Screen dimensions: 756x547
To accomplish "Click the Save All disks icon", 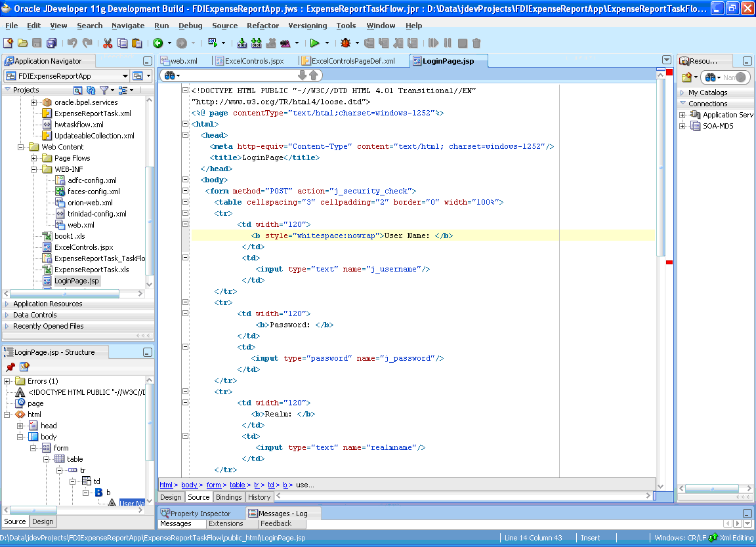I will [x=52, y=43].
